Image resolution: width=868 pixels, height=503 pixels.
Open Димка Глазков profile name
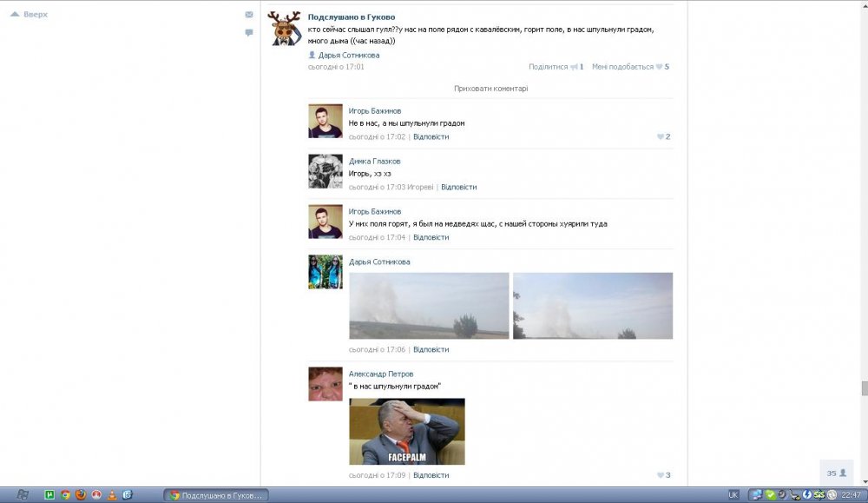(x=375, y=162)
